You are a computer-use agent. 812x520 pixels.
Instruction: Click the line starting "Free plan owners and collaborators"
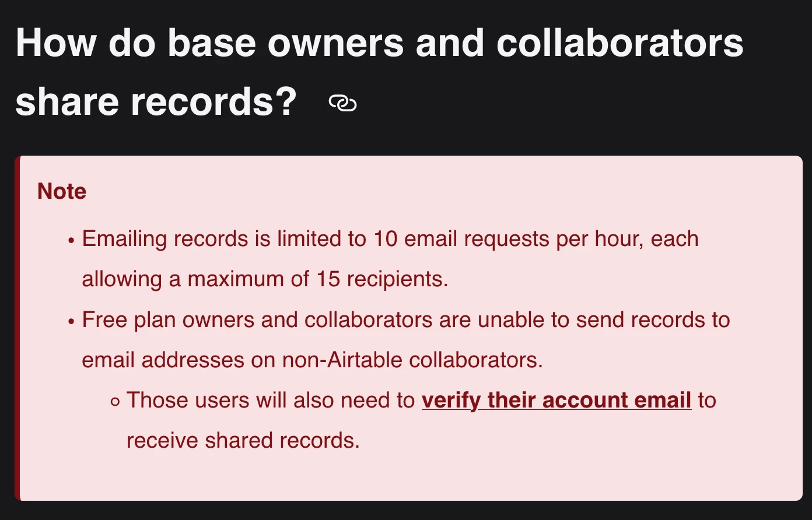[406, 320]
